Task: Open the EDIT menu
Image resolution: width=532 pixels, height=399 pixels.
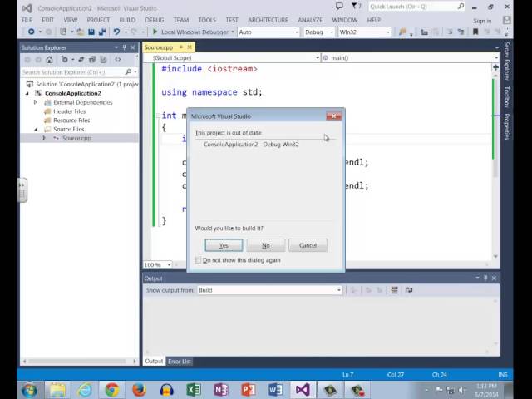Action: point(47,20)
